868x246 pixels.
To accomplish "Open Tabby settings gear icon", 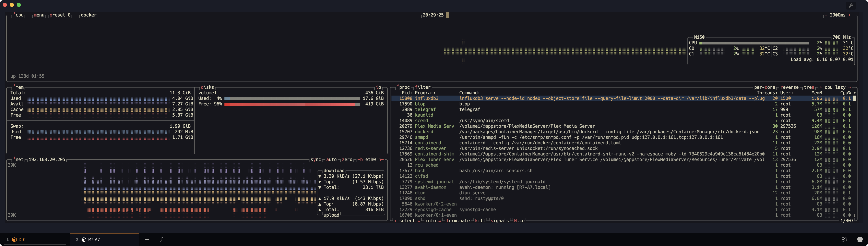I will [844, 239].
